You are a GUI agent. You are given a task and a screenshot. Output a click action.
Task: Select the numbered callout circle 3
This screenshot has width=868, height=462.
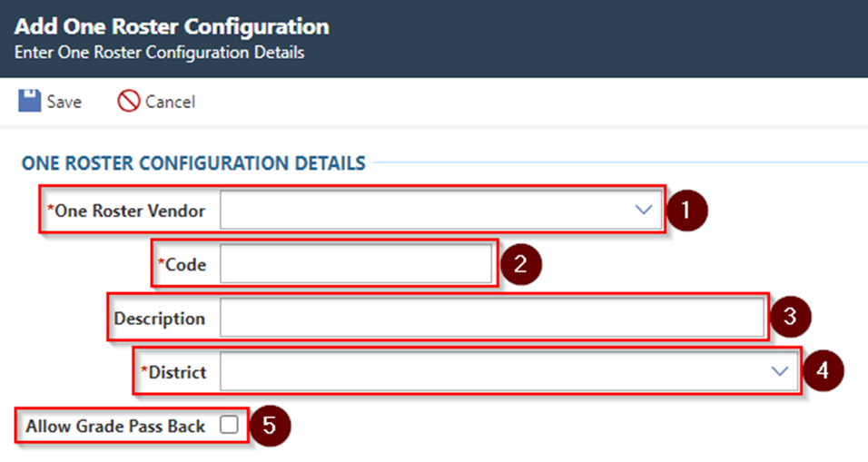(790, 317)
